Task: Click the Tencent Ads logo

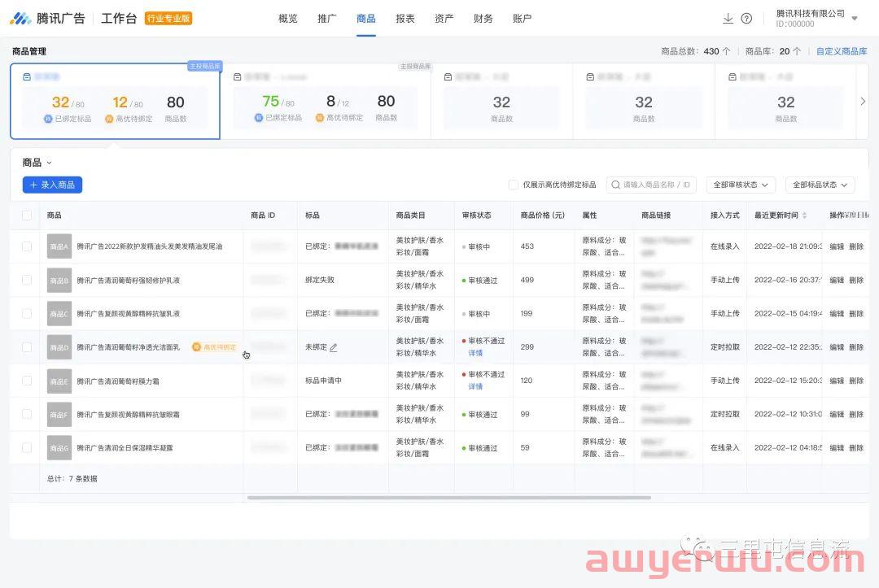Action: [47, 18]
